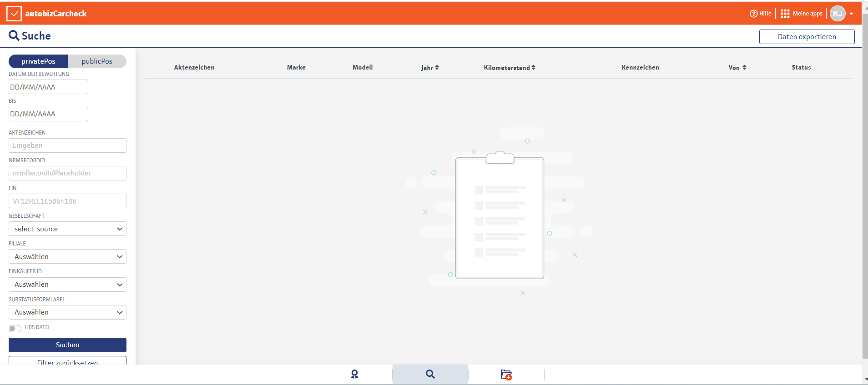Click the KJ user avatar
This screenshot has width=868, height=385.
point(838,14)
